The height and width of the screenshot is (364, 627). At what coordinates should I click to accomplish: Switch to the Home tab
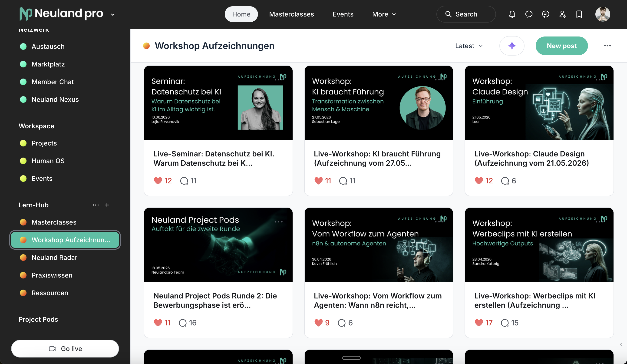[x=241, y=14]
